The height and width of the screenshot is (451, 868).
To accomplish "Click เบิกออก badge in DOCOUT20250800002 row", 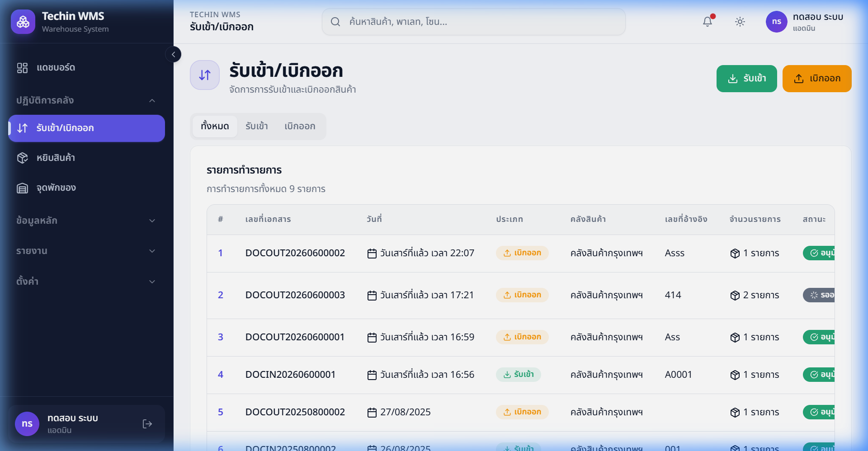I will (x=522, y=412).
